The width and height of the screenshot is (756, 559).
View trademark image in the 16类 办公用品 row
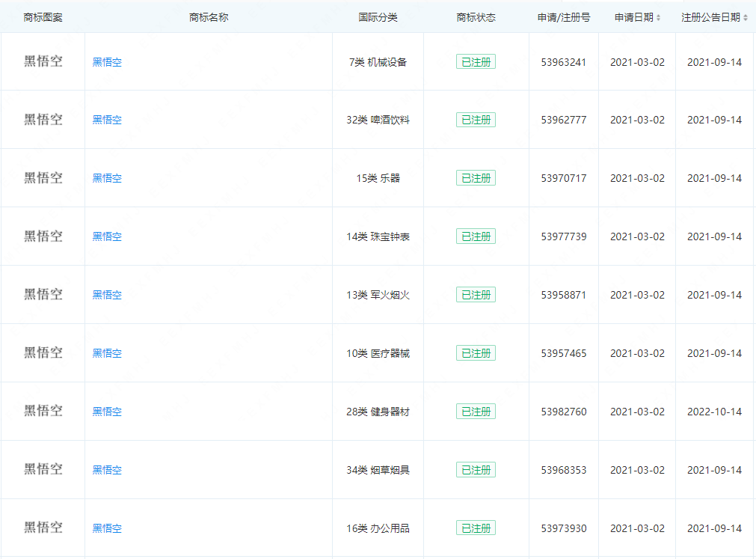click(x=43, y=528)
